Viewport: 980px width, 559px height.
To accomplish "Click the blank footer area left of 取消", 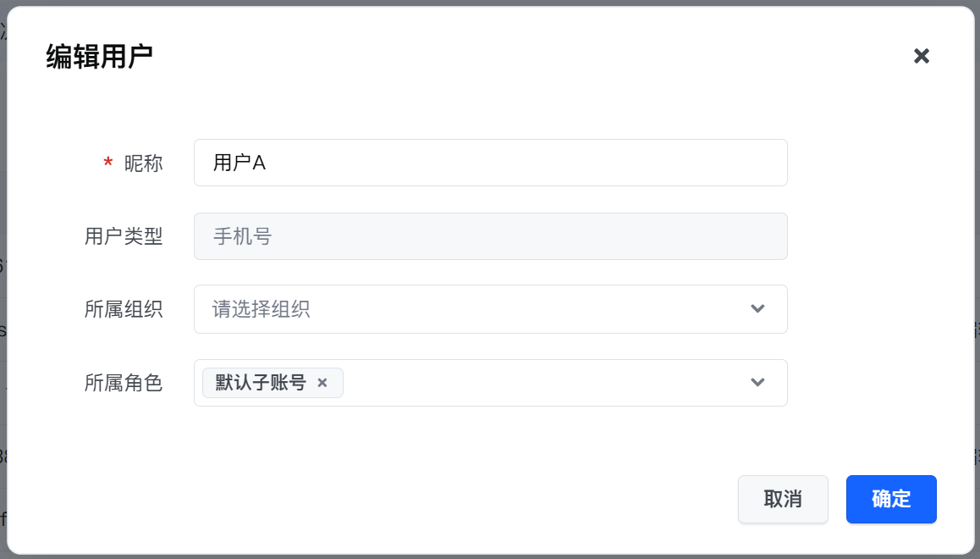I will pos(423,499).
